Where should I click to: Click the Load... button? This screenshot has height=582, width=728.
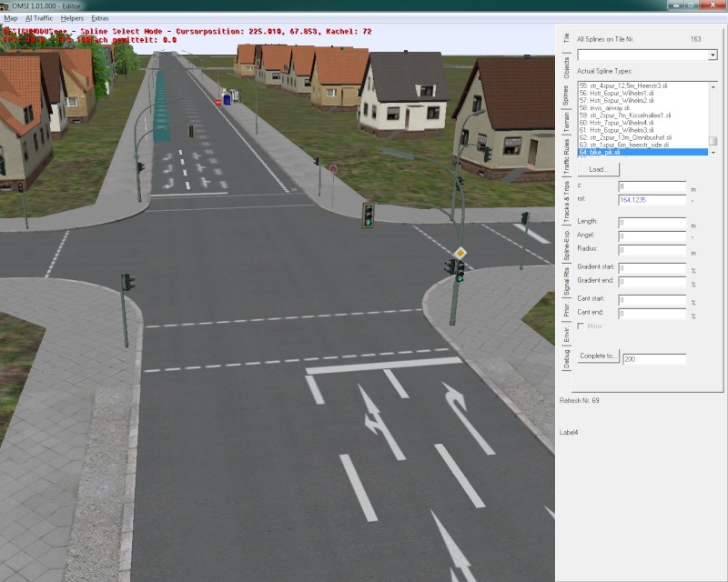click(598, 169)
